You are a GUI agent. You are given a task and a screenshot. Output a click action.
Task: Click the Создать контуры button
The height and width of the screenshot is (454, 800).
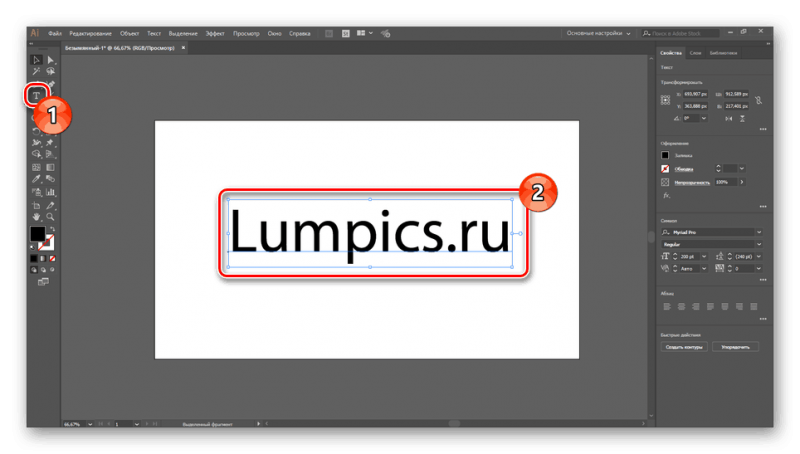[684, 347]
